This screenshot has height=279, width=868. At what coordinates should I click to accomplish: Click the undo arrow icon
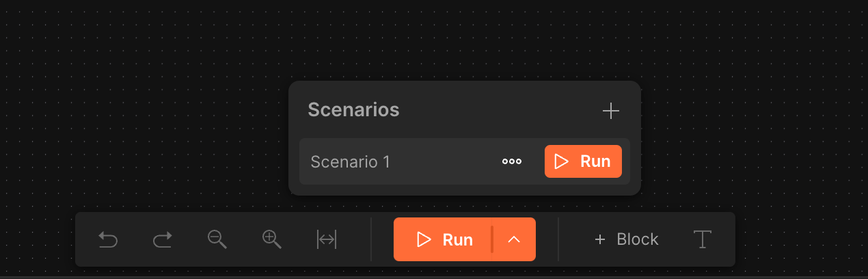(x=108, y=239)
